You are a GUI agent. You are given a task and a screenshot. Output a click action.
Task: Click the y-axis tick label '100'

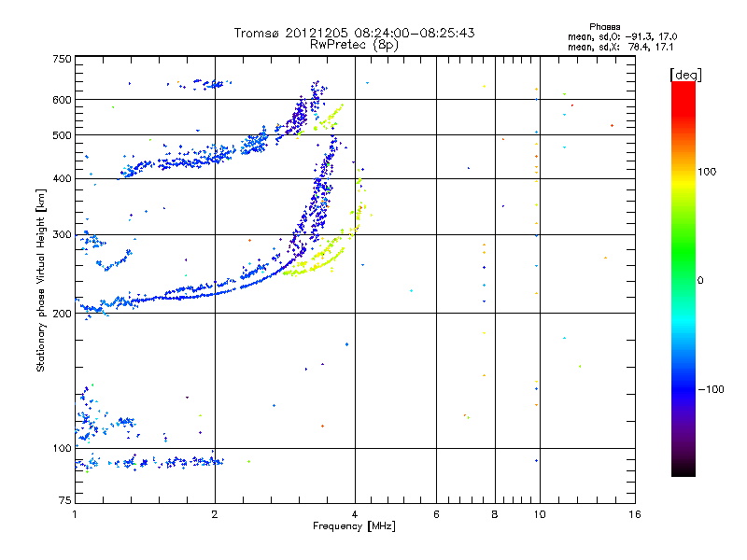(x=63, y=449)
